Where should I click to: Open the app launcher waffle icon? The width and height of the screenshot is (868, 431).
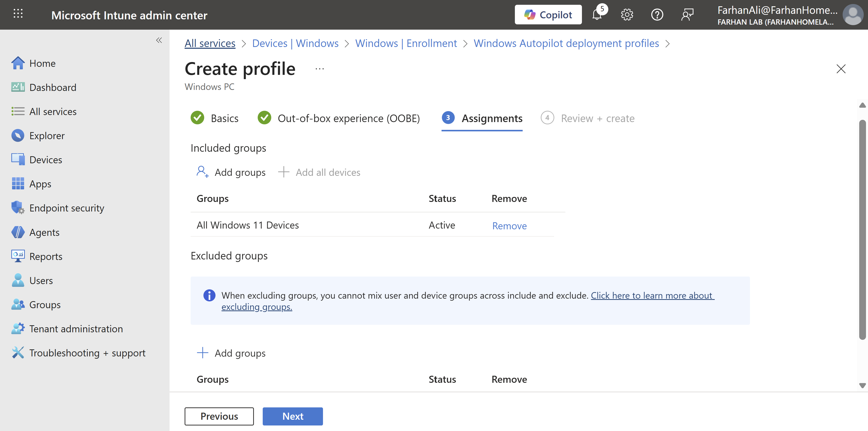tap(18, 14)
